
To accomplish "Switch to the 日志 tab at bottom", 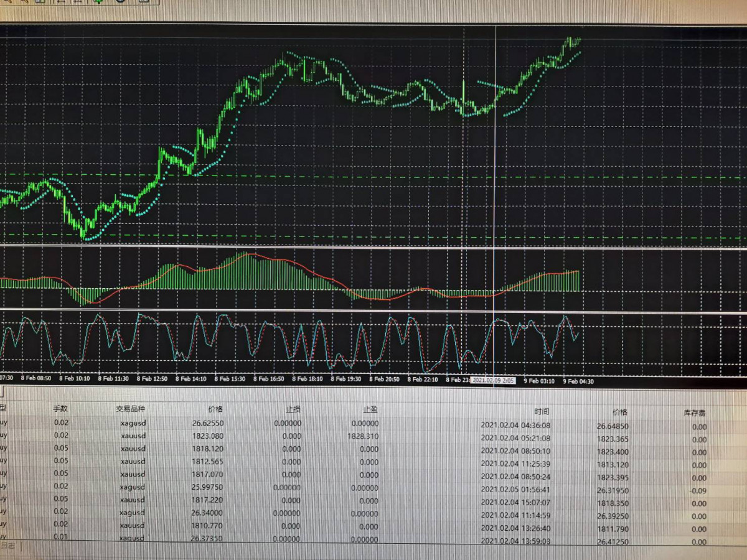I will pyautogui.click(x=8, y=546).
